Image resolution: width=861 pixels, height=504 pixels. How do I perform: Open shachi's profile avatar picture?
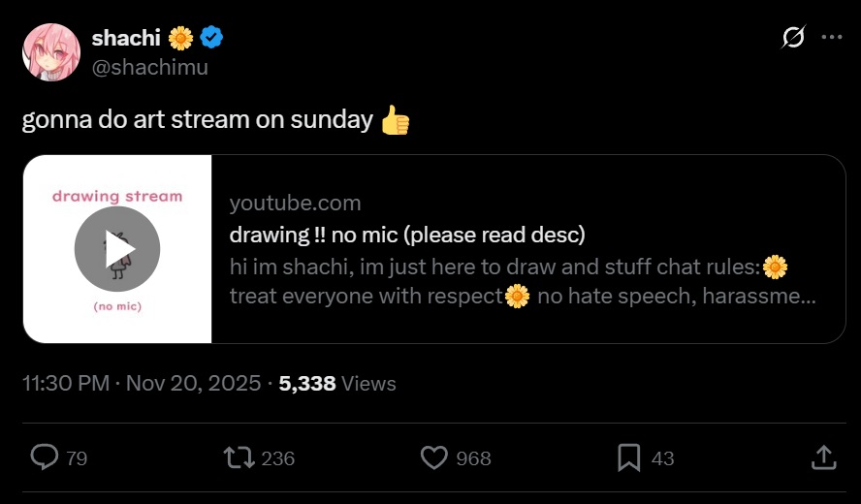pyautogui.click(x=50, y=52)
